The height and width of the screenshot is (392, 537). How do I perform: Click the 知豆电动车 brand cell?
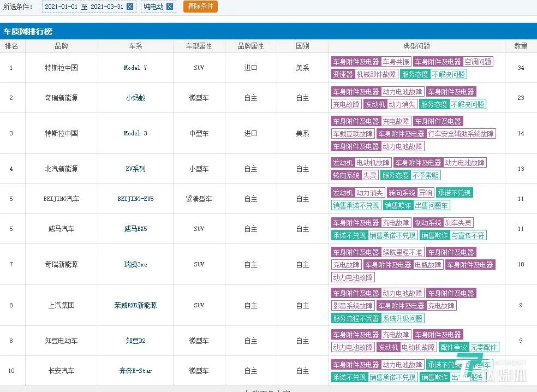pyautogui.click(x=61, y=341)
